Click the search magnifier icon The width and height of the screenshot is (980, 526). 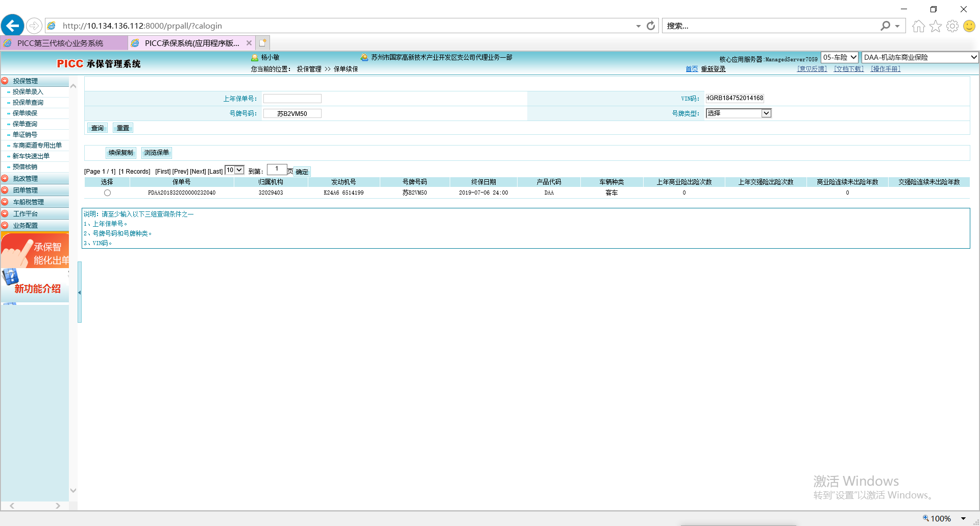coord(885,26)
